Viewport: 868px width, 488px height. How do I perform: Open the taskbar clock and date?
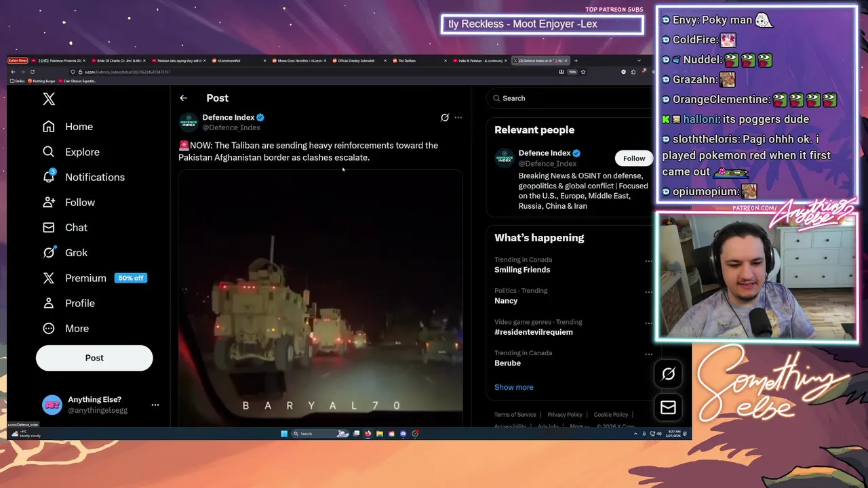[x=675, y=434]
